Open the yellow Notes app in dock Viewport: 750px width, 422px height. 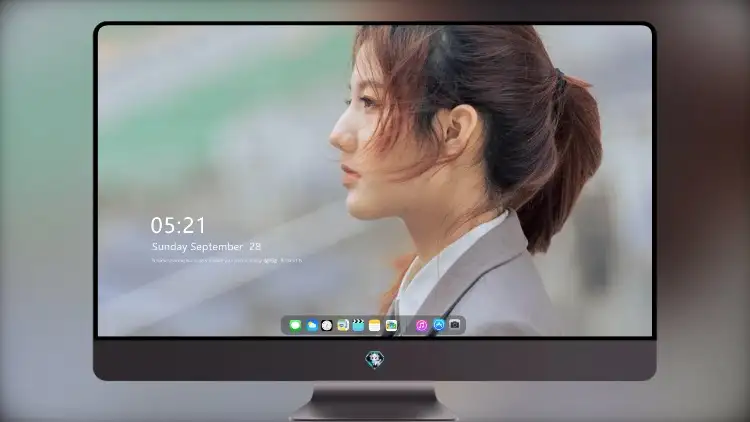pyautogui.click(x=375, y=326)
